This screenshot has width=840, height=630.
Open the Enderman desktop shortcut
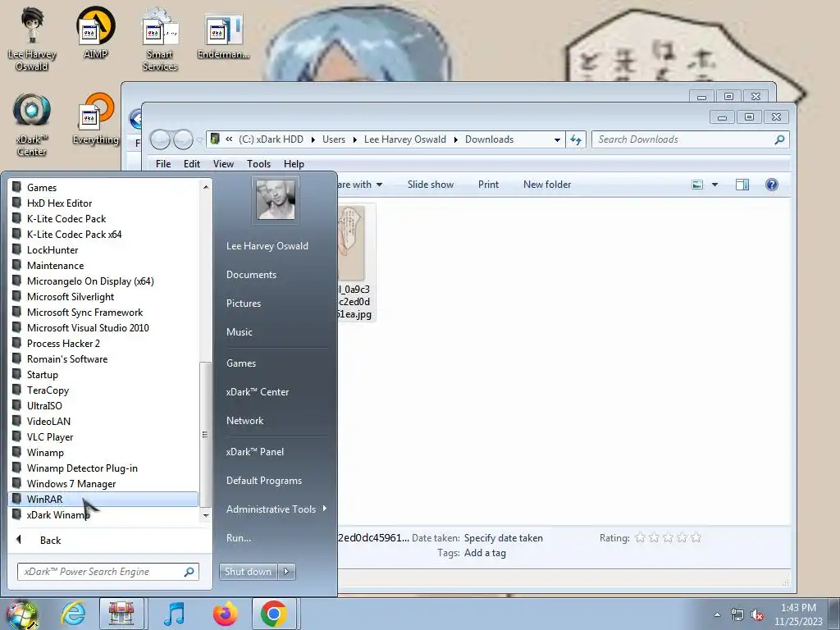[223, 34]
